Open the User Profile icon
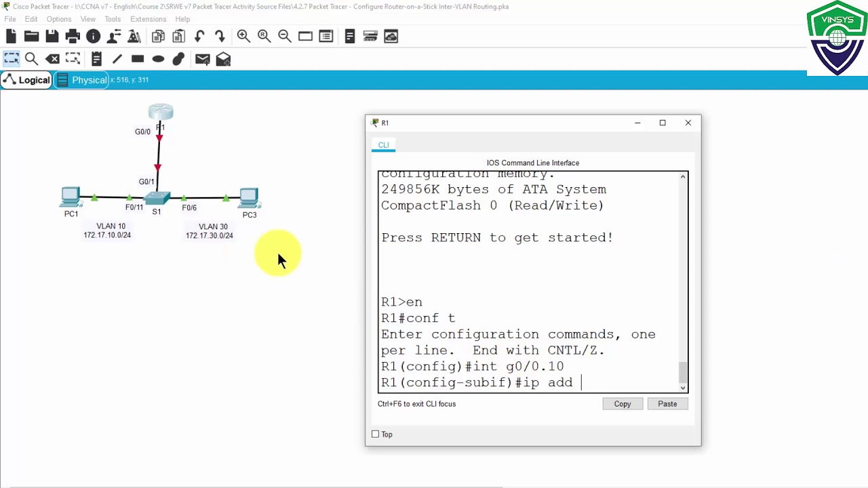868x488 pixels. 114,36
